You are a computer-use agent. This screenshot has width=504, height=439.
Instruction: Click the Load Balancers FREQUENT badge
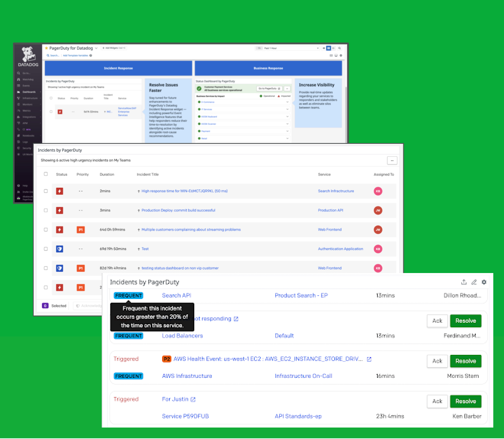tap(128, 336)
